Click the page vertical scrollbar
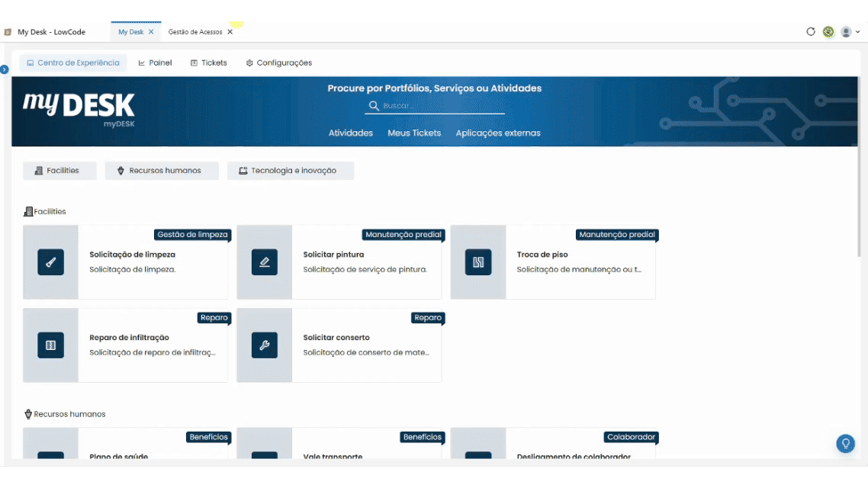 click(x=859, y=166)
